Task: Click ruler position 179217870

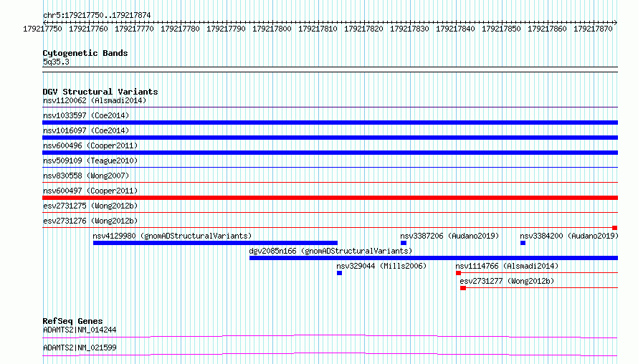Action: [594, 29]
